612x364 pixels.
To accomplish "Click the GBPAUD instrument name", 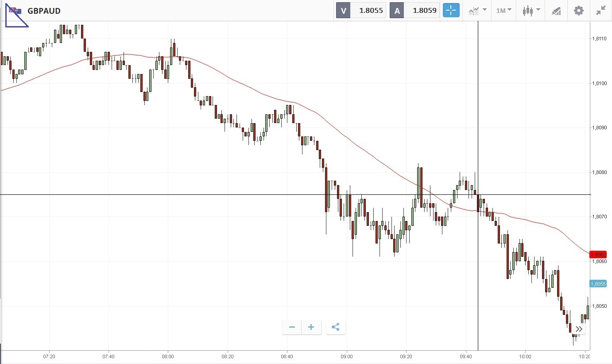I will (x=44, y=11).
